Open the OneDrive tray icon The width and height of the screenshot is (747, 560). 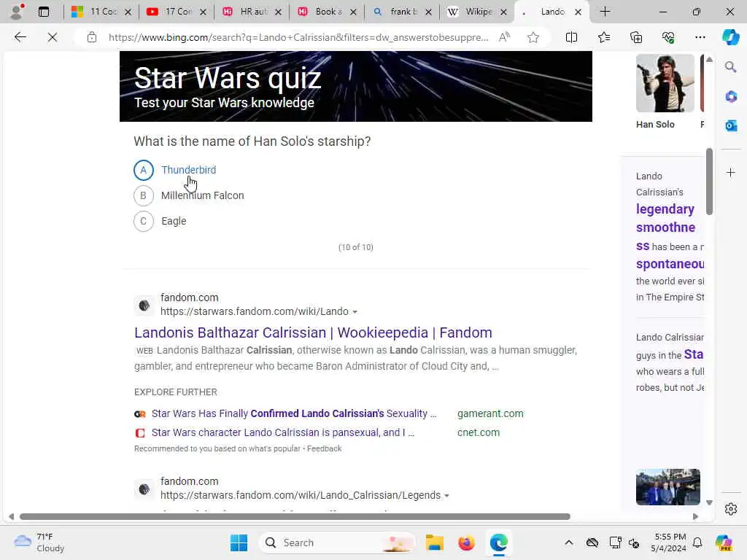(592, 542)
